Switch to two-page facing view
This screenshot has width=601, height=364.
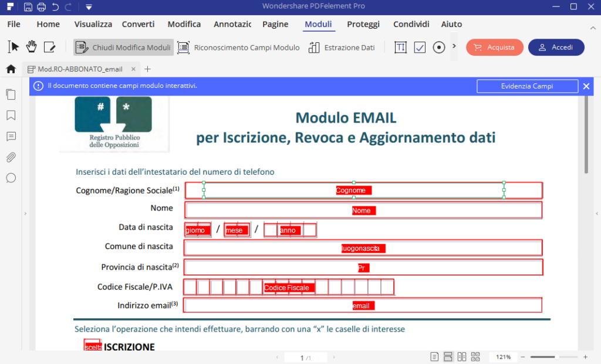click(x=462, y=357)
